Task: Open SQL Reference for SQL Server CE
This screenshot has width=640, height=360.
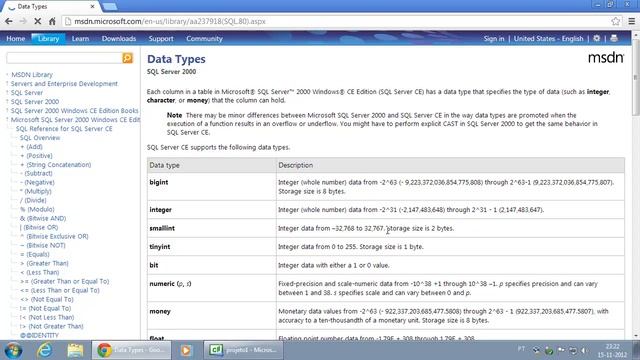Action: [64, 129]
